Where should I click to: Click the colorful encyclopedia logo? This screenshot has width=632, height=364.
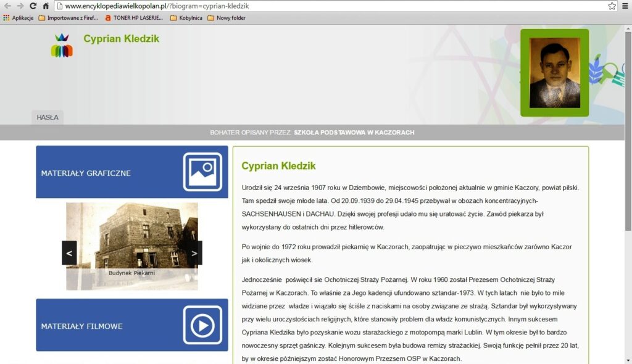(x=62, y=46)
